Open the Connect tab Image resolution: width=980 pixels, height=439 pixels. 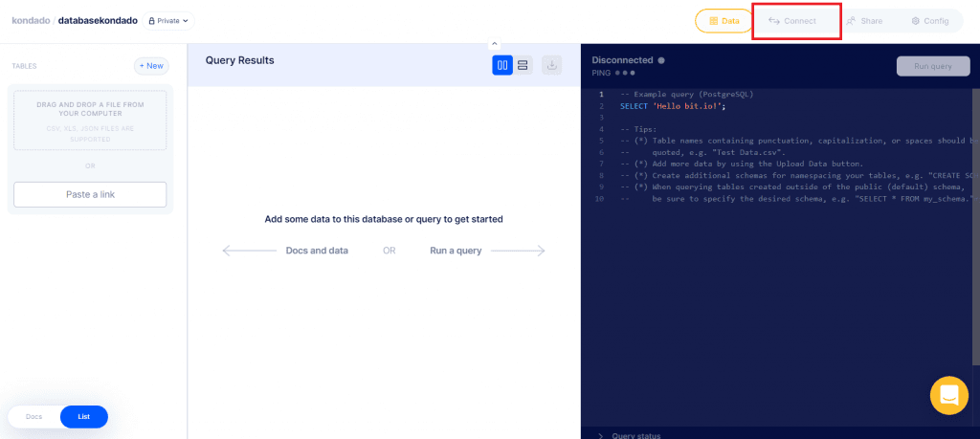792,21
